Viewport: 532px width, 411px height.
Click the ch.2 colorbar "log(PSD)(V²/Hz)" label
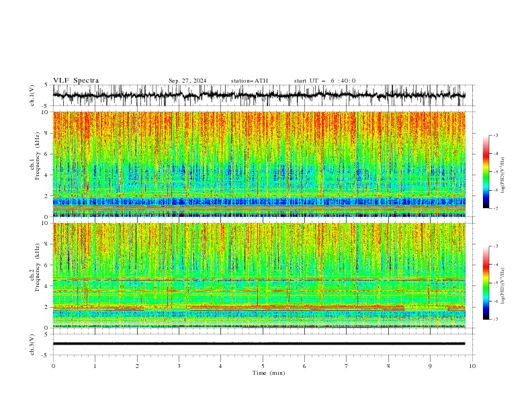[502, 286]
